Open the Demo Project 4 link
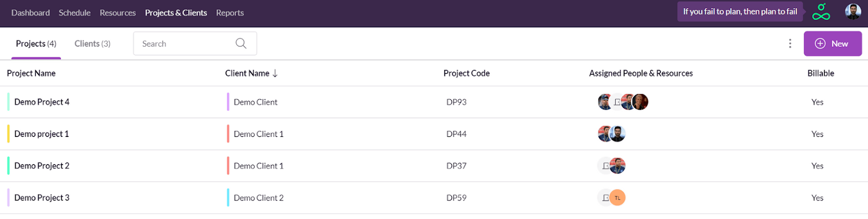868x219 pixels. tap(42, 102)
